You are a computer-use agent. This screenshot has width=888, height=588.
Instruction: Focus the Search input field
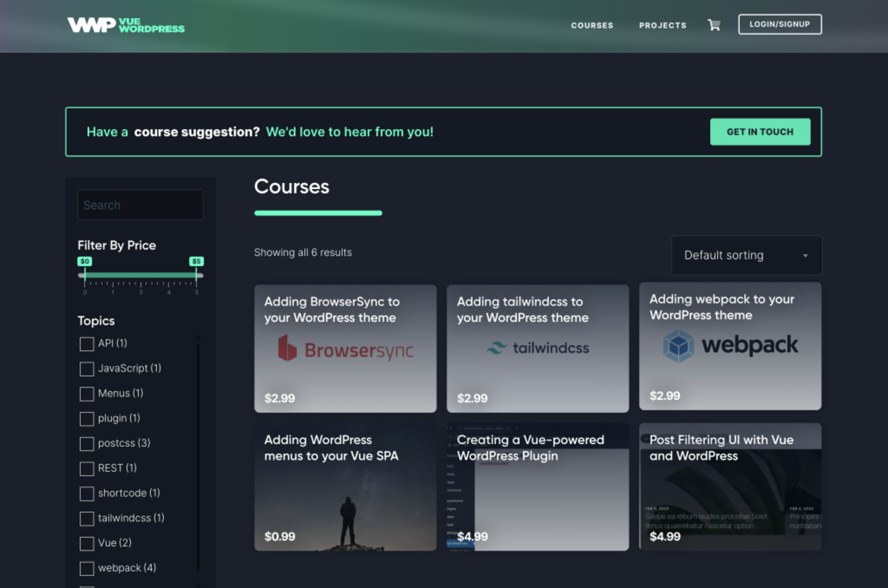click(140, 205)
